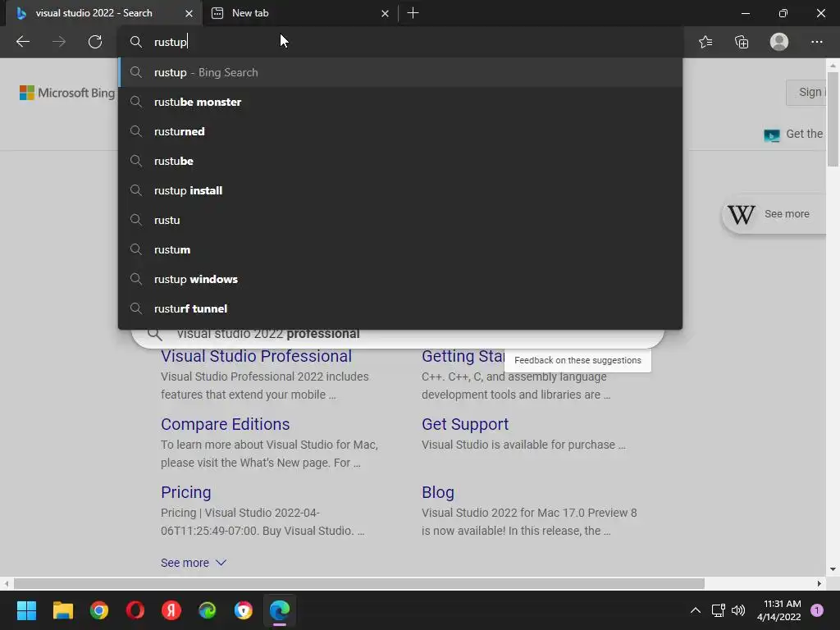This screenshot has height=630, width=840.
Task: Click the horizontal scrollbar thumb
Action: [359, 583]
